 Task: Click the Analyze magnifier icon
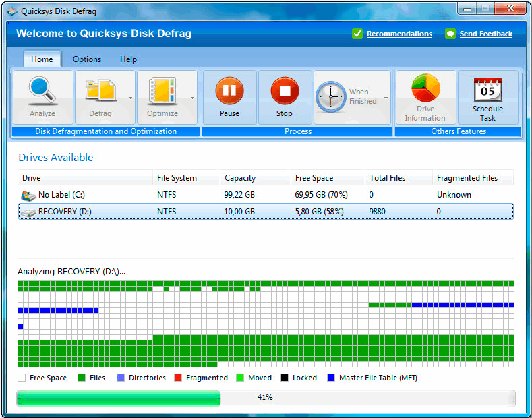click(42, 90)
